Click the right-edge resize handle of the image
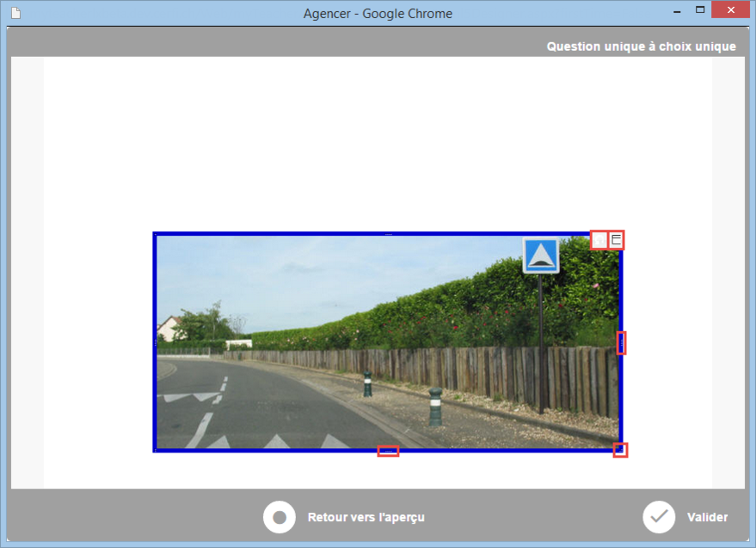756x548 pixels. (x=621, y=342)
